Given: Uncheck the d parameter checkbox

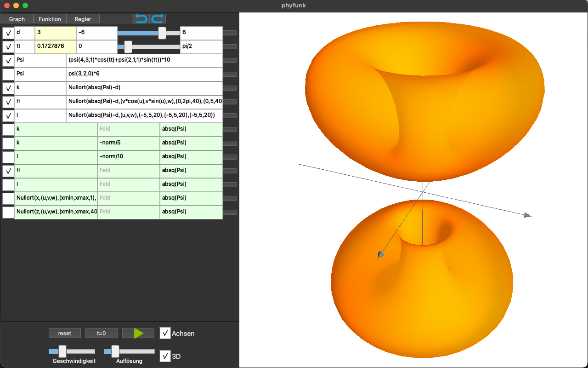Looking at the screenshot, I should click(x=8, y=33).
